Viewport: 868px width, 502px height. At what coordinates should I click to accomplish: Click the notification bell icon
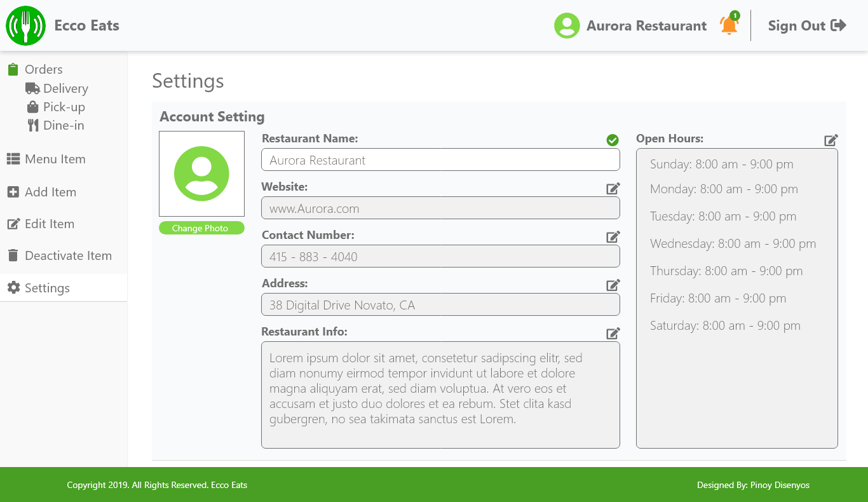[729, 25]
